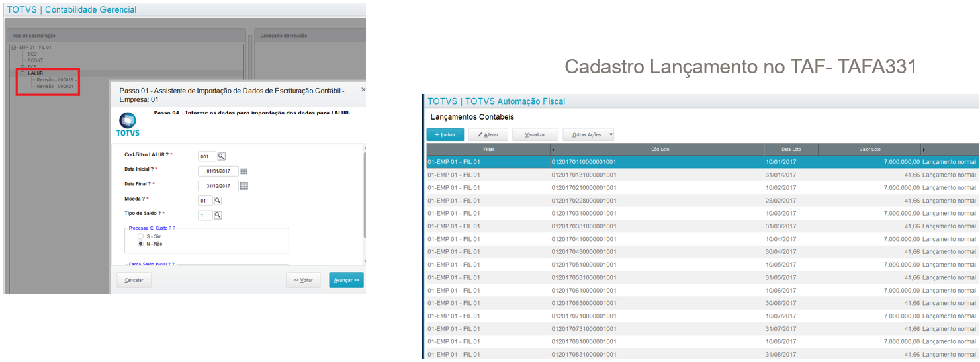
Task: Sort by the Data Lcto column header
Action: click(x=791, y=150)
